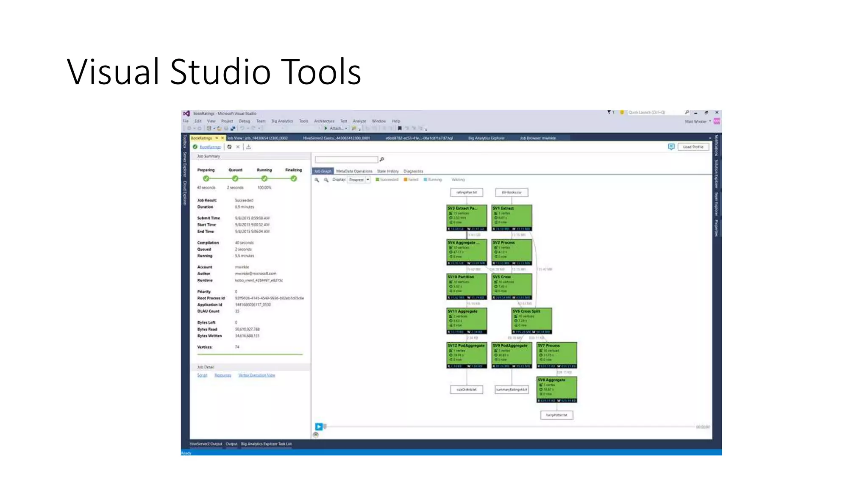
Task: Open the Script link under Job Detail
Action: click(x=202, y=375)
